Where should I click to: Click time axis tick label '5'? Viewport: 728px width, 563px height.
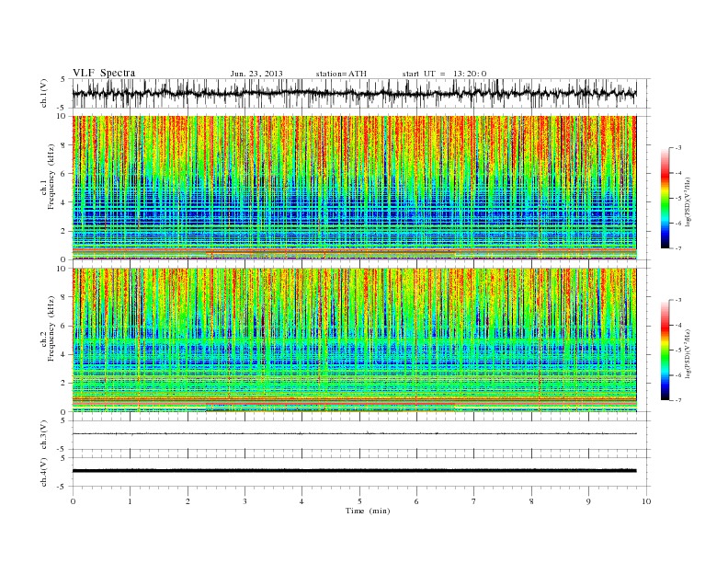pos(359,501)
